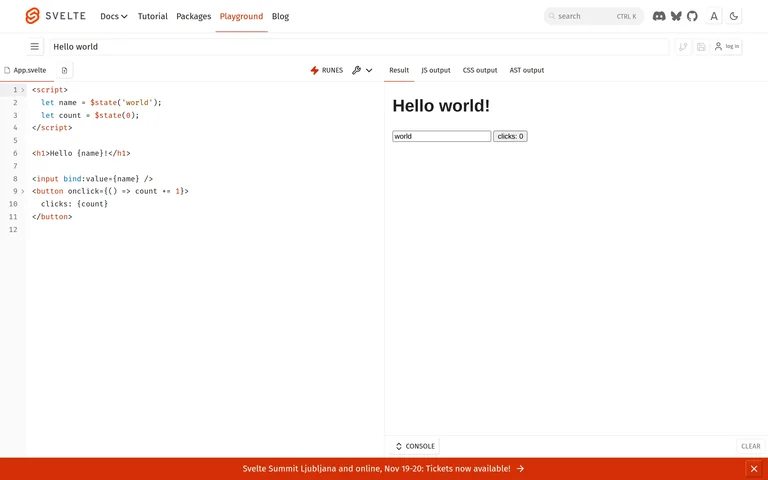Click the save disk icon

click(701, 47)
